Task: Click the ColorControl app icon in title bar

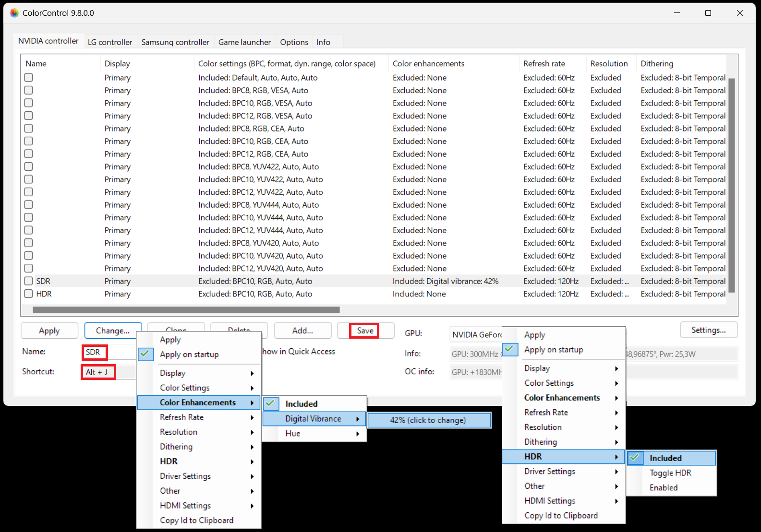Action: pos(14,13)
